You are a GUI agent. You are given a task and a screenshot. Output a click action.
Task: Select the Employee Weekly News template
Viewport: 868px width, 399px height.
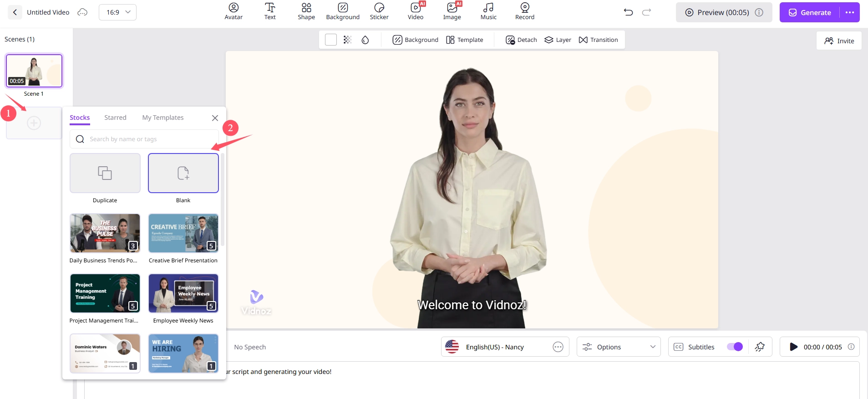tap(183, 293)
